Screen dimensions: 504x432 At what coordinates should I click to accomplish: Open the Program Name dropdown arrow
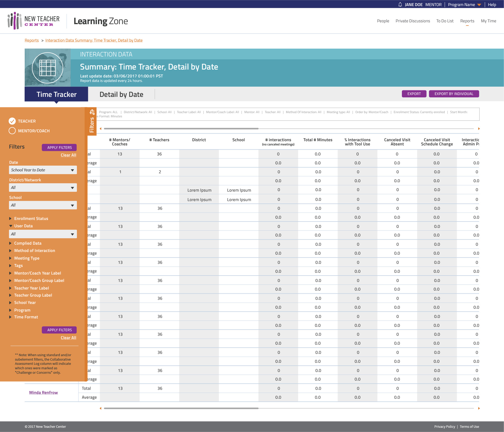(x=479, y=5)
